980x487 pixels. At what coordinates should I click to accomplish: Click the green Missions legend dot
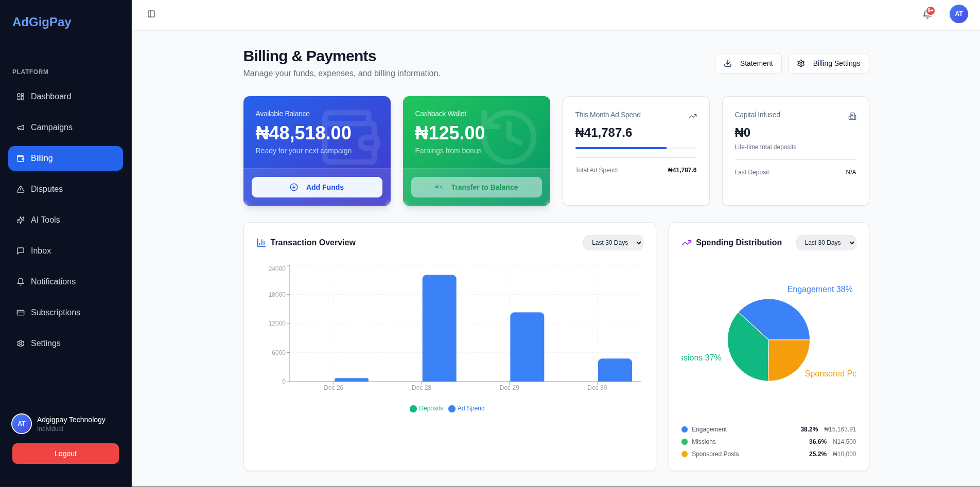685,442
